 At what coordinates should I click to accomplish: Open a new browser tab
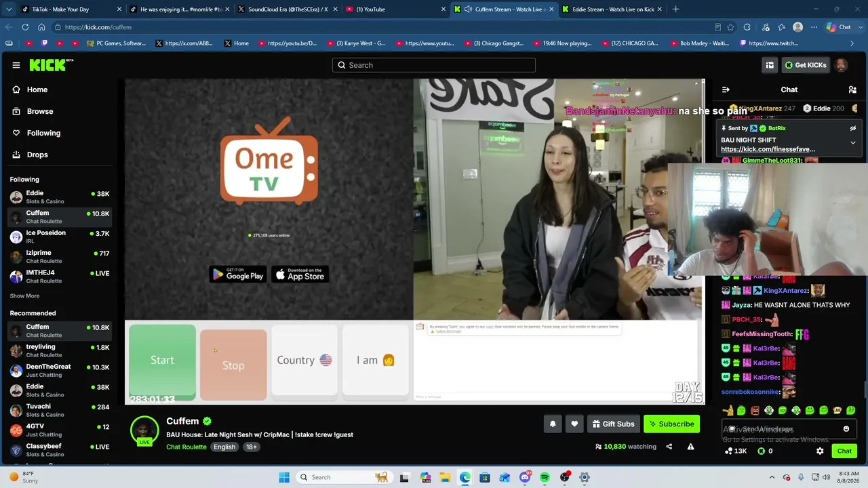(x=675, y=9)
